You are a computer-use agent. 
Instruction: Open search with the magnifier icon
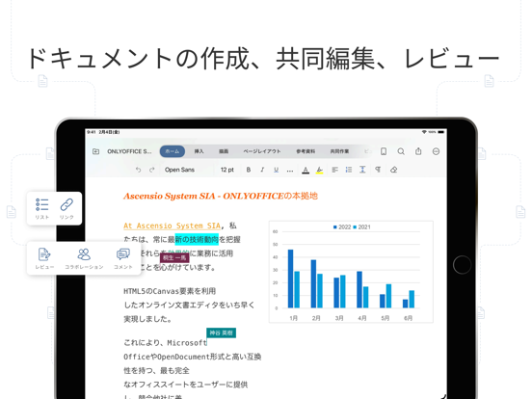(401, 151)
